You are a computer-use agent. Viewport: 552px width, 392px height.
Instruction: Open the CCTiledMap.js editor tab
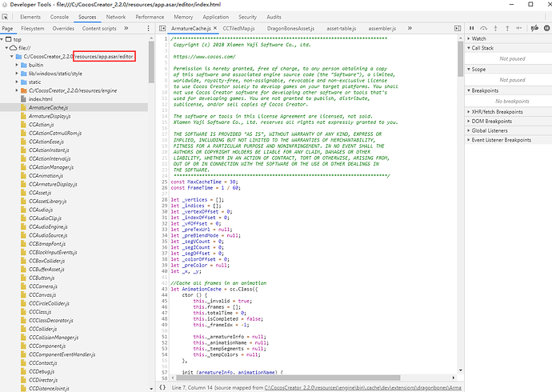(x=239, y=28)
